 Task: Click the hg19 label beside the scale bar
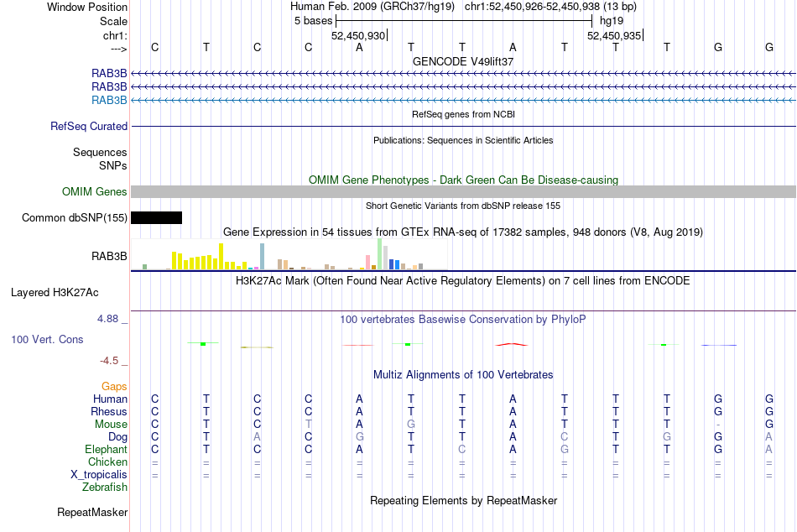(612, 21)
